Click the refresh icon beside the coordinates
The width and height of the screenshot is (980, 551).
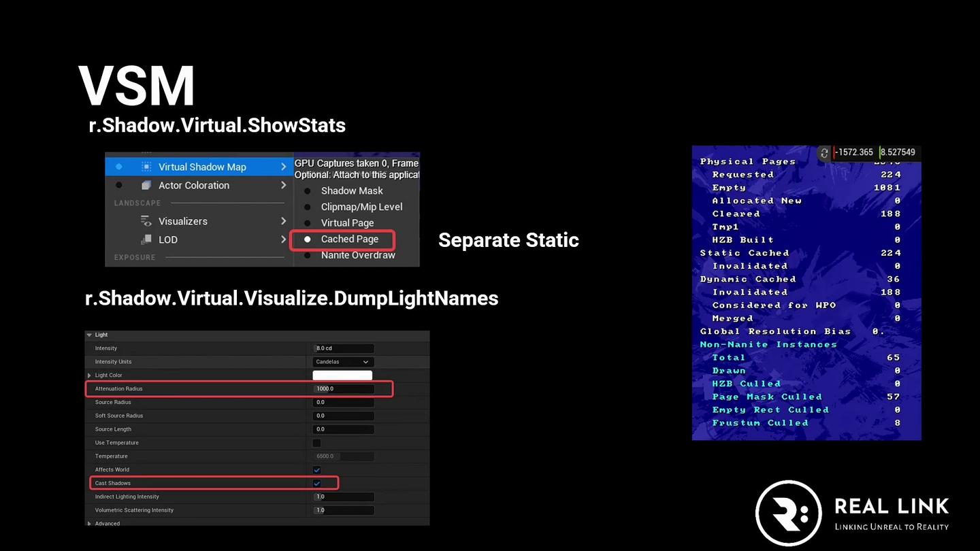[x=824, y=152]
